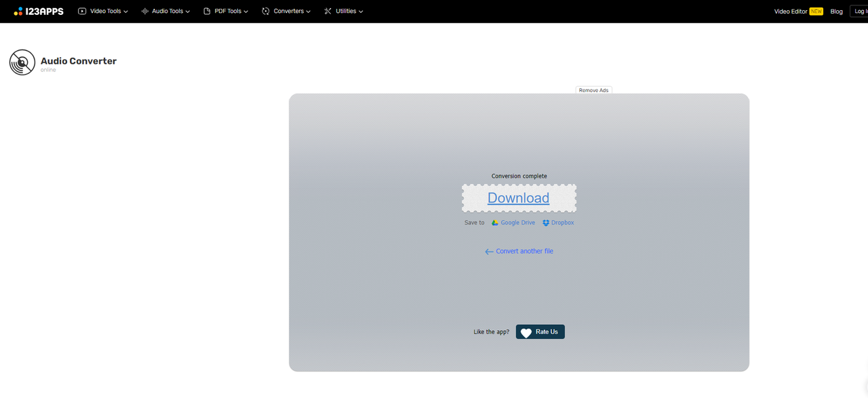Viewport: 868px width, 398px height.
Task: Expand the Video Tools chevron
Action: [x=125, y=12]
